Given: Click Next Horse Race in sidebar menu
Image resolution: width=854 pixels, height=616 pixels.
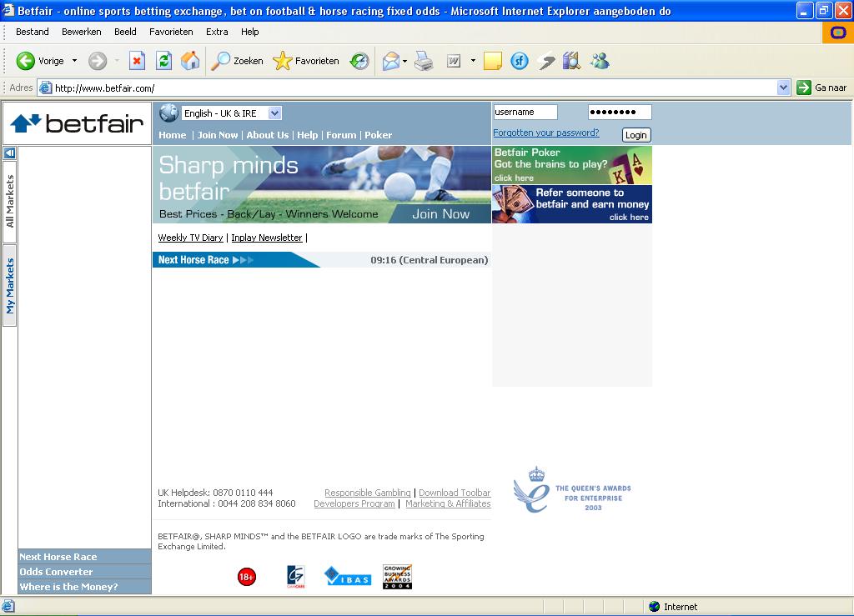Looking at the screenshot, I should pyautogui.click(x=84, y=557).
